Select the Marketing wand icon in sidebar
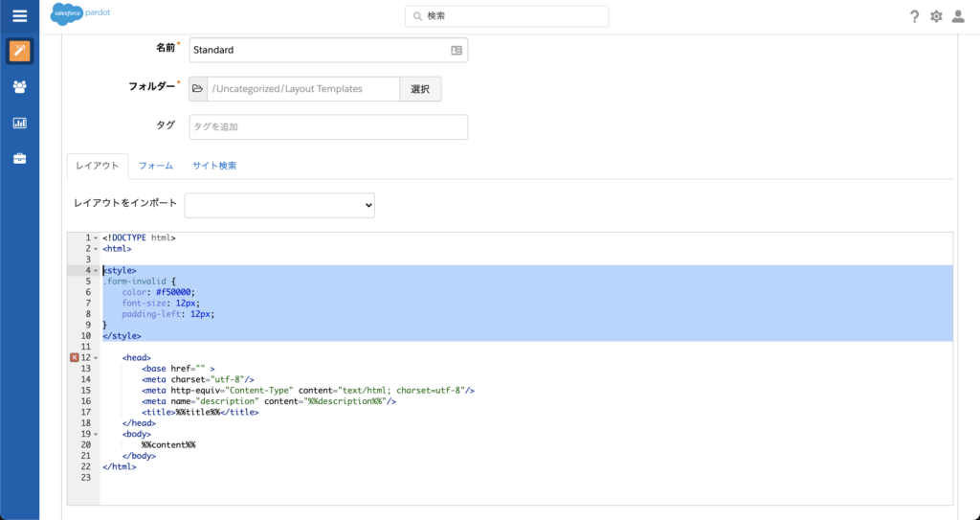The width and height of the screenshot is (980, 520). tap(19, 52)
